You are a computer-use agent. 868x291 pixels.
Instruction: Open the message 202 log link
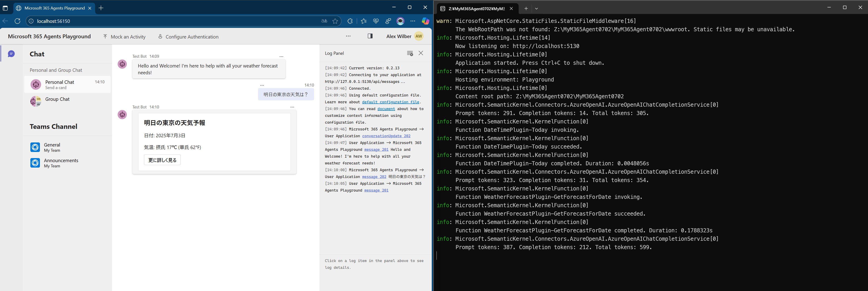(x=374, y=177)
